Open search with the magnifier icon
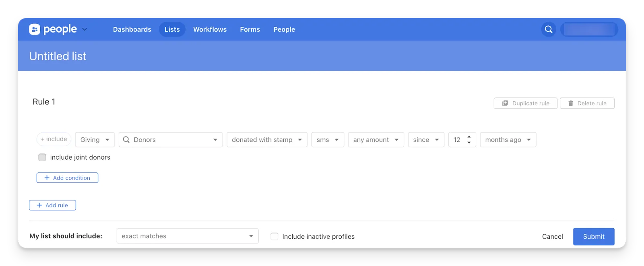Viewport: 644px width, 266px height. [549, 29]
